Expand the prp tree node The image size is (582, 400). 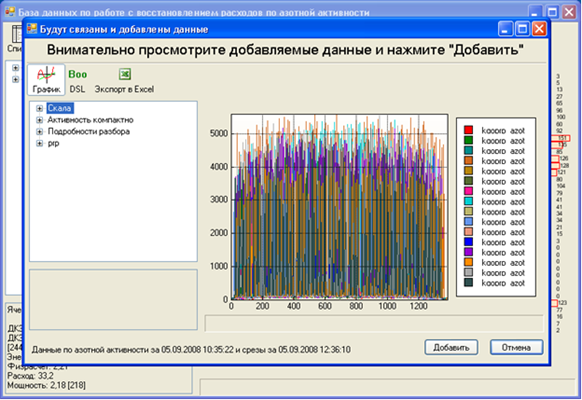[39, 143]
